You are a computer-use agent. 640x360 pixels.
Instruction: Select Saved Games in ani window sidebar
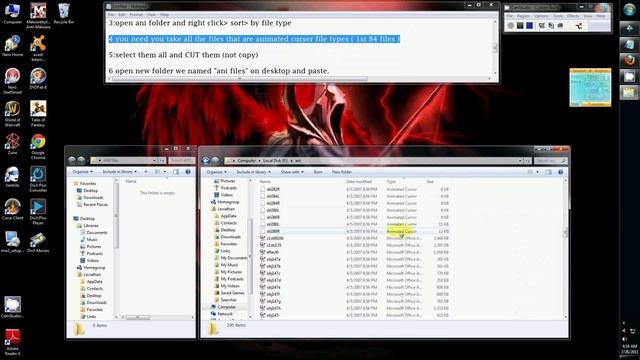pyautogui.click(x=229, y=293)
